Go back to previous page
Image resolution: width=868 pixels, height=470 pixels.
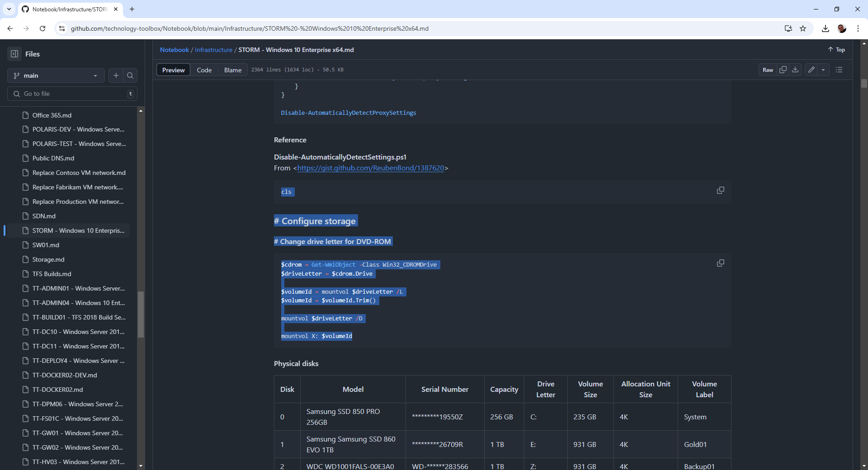[x=10, y=28]
